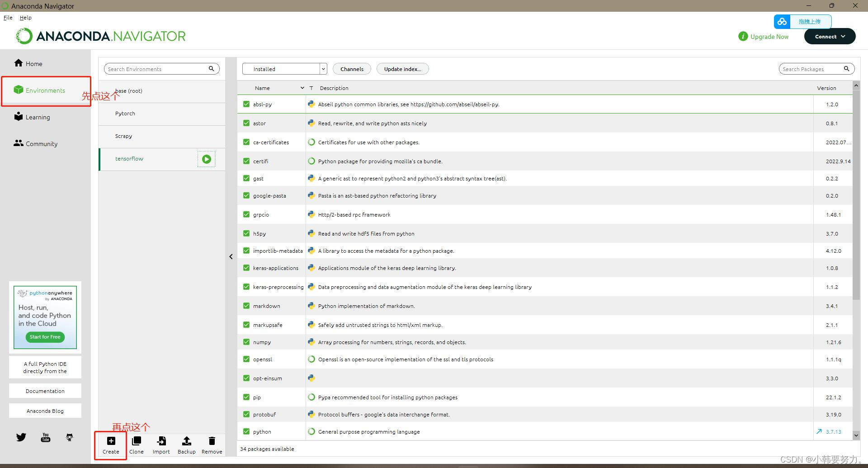Open the Documentation link
868x468 pixels.
pyautogui.click(x=45, y=391)
